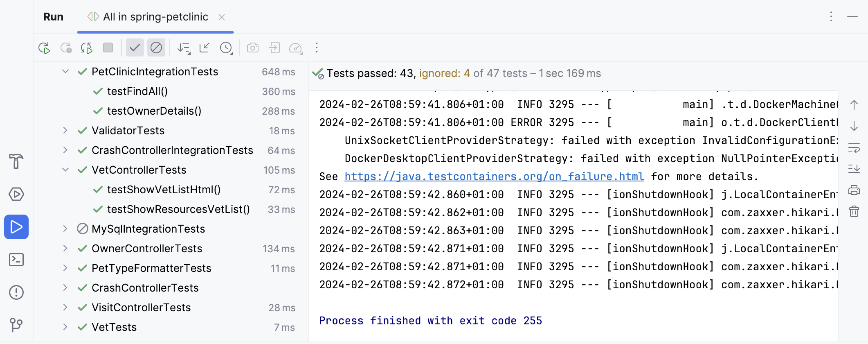Toggle scroll to end of console
The width and height of the screenshot is (868, 344).
pos(854,169)
